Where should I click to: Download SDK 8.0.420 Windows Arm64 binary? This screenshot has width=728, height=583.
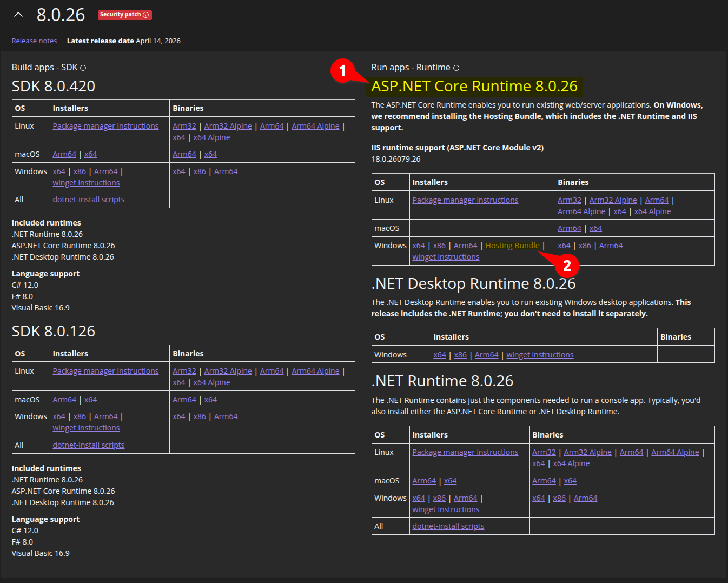pos(226,171)
